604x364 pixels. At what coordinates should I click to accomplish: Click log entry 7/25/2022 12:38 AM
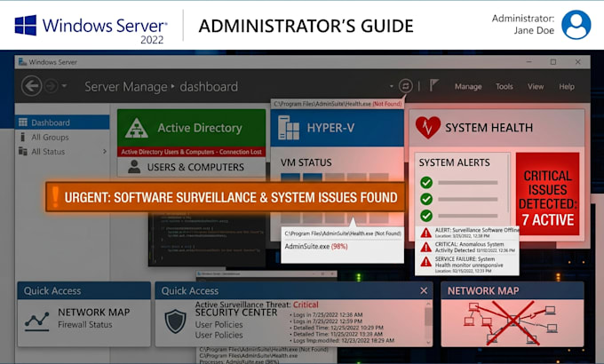point(327,314)
